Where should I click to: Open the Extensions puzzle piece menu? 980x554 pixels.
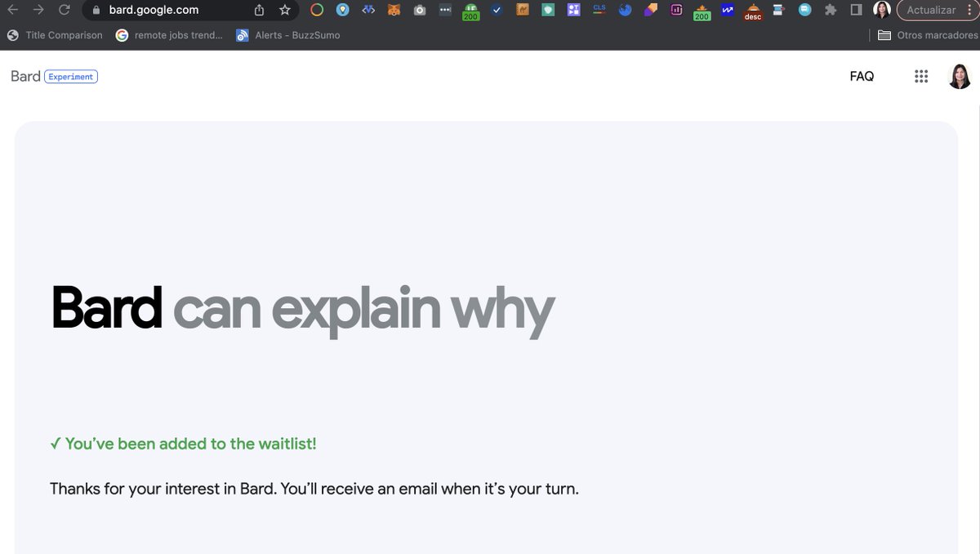tap(831, 11)
